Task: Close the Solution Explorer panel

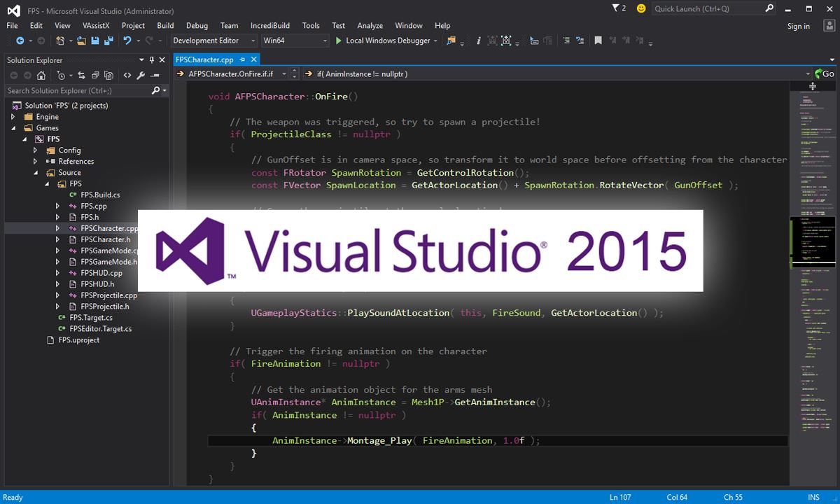Action: click(162, 60)
